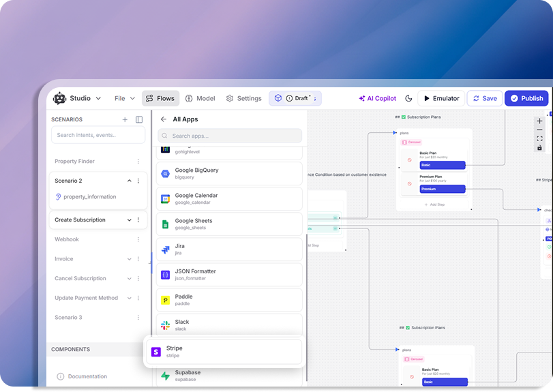Viewport: 553px width, 392px height.
Task: Collapse the Scenario 2 chevron
Action: 129,181
